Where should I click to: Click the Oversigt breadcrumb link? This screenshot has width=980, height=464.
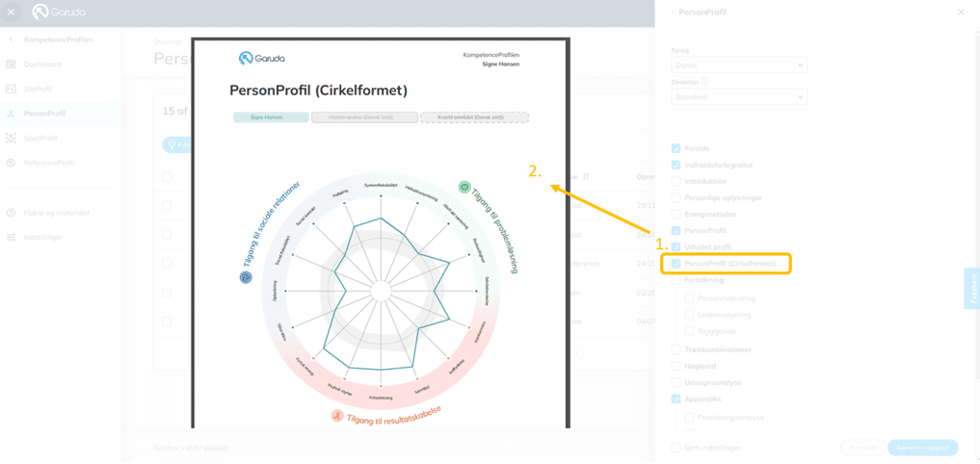[x=168, y=41]
